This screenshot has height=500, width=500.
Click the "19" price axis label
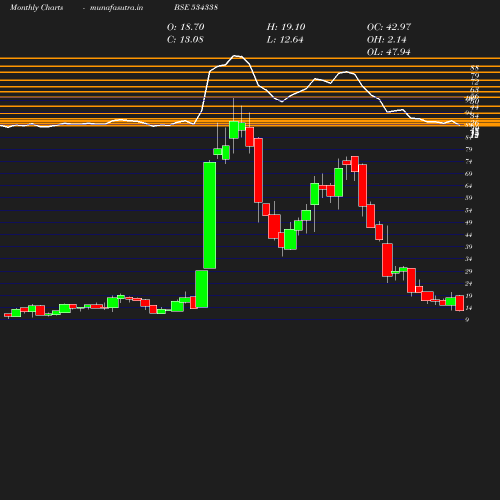(x=469, y=296)
